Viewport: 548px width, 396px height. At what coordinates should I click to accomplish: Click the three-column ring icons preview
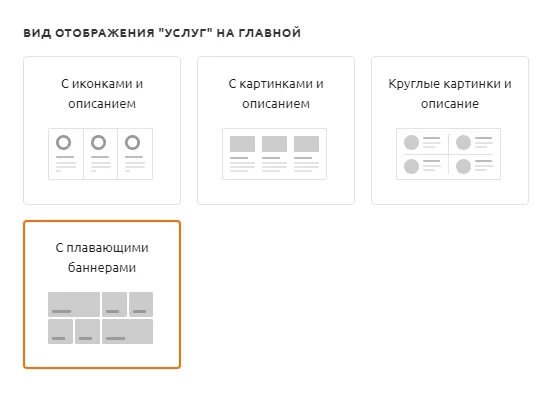tap(100, 154)
